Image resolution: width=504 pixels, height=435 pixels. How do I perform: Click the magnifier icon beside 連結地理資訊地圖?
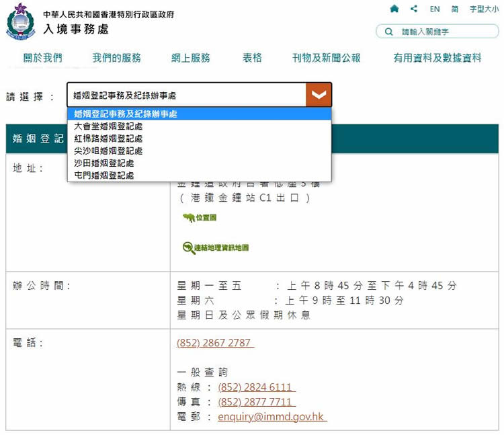pos(188,247)
